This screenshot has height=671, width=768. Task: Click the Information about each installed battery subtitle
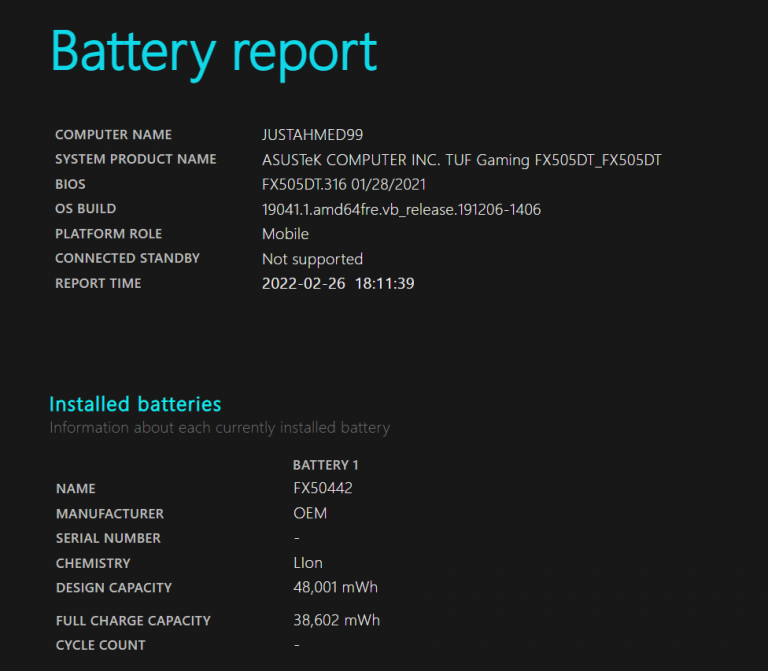(x=219, y=428)
